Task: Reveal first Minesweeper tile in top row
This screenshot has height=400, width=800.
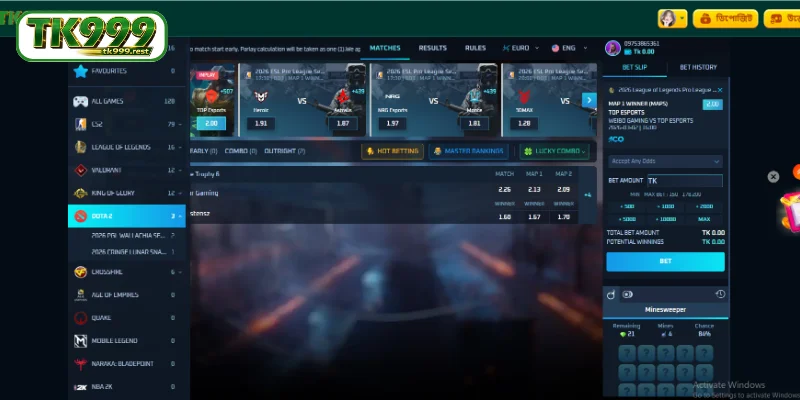Action: click(627, 354)
